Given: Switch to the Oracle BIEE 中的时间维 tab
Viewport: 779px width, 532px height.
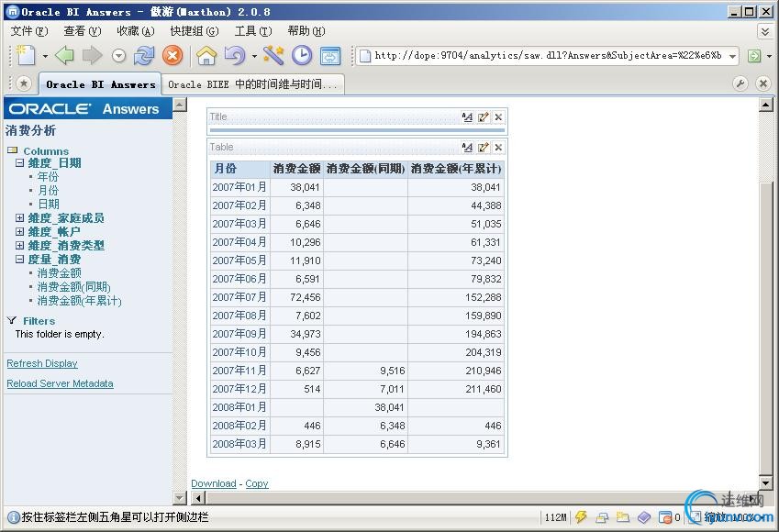Looking at the screenshot, I should coord(253,84).
